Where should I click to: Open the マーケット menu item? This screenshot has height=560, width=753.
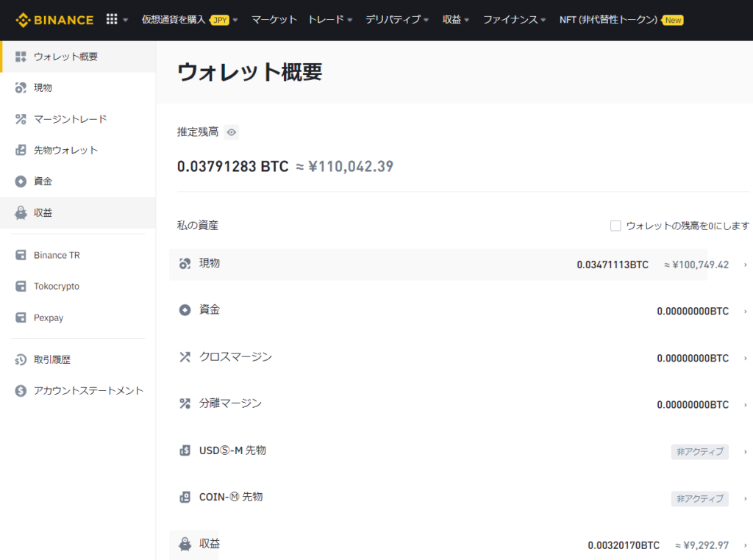[274, 20]
